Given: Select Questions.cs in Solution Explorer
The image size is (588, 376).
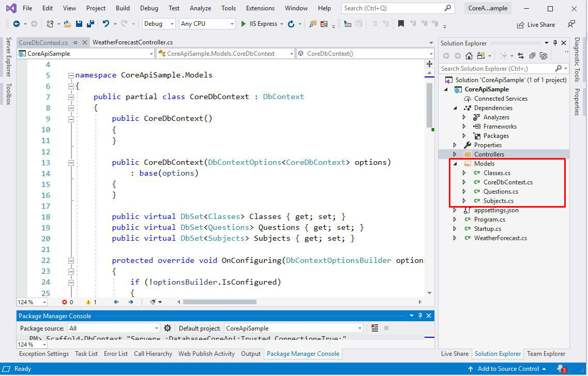Looking at the screenshot, I should click(501, 192).
